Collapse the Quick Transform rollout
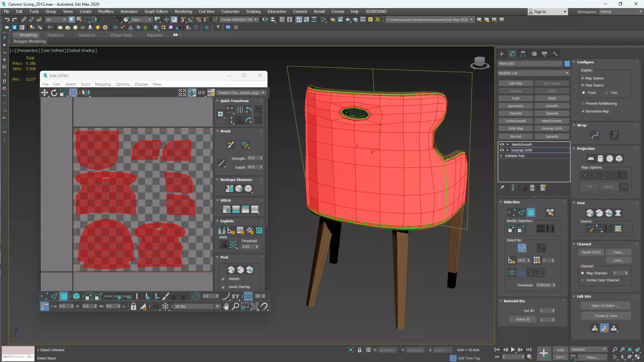The height and width of the screenshot is (362, 644). [234, 101]
